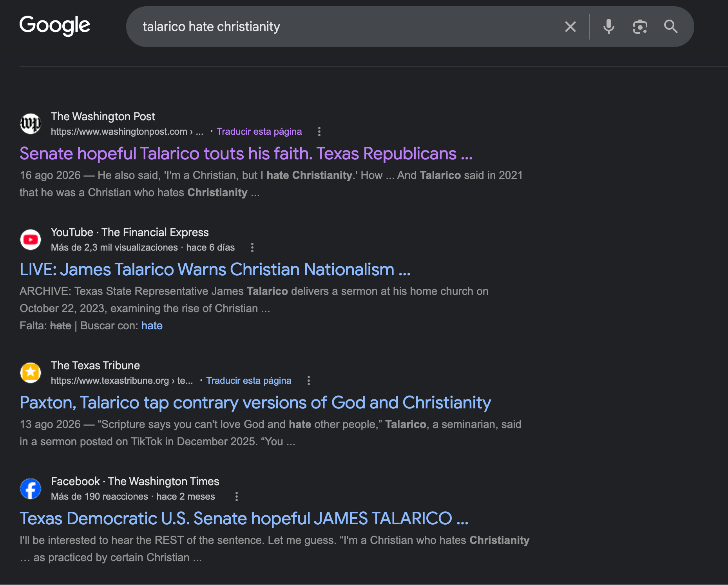Click The Washington Post source name
Viewport: 728px width, 585px height.
click(103, 116)
